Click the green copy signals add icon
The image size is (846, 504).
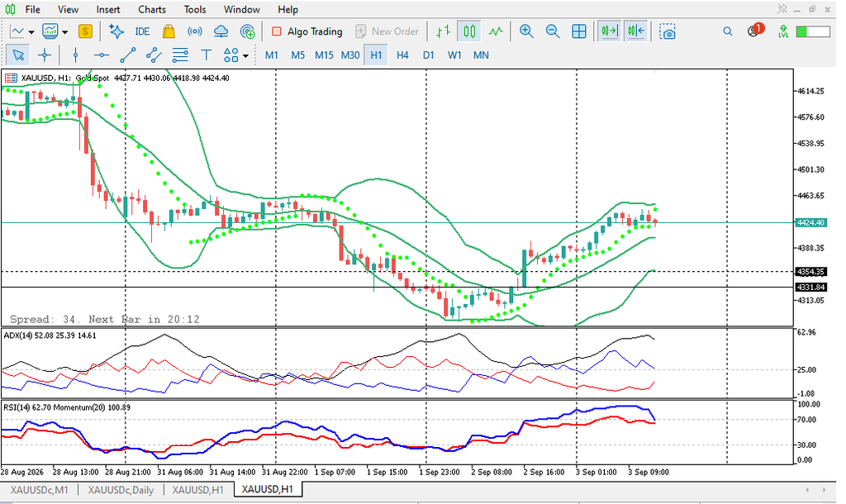248,32
